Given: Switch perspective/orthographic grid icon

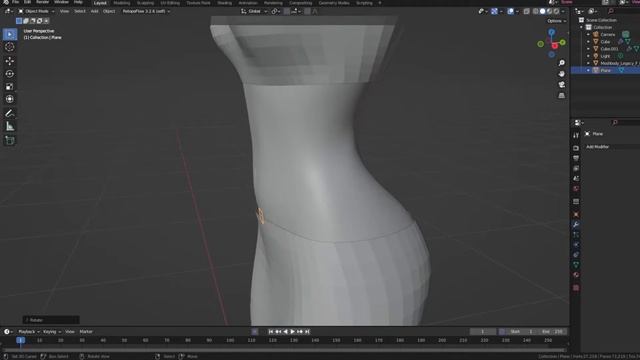Looking at the screenshot, I should click(562, 96).
